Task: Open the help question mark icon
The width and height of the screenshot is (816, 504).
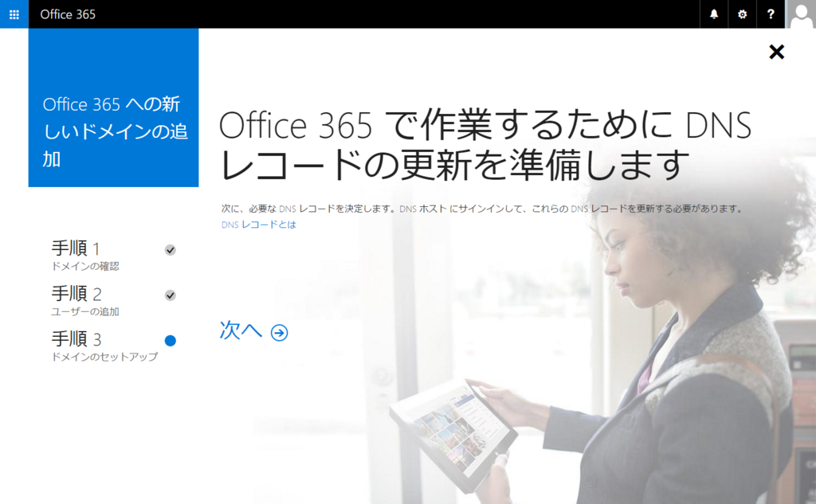Action: coord(771,14)
